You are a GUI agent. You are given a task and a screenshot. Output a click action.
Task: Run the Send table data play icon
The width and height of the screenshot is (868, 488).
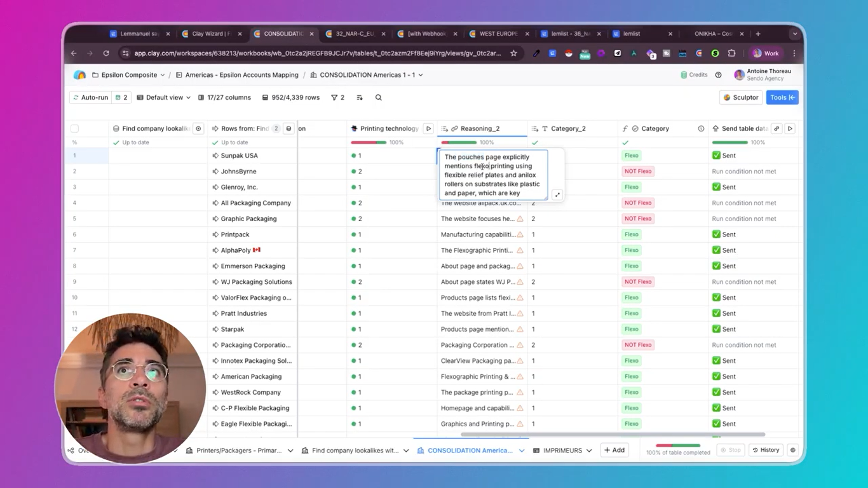tap(790, 128)
